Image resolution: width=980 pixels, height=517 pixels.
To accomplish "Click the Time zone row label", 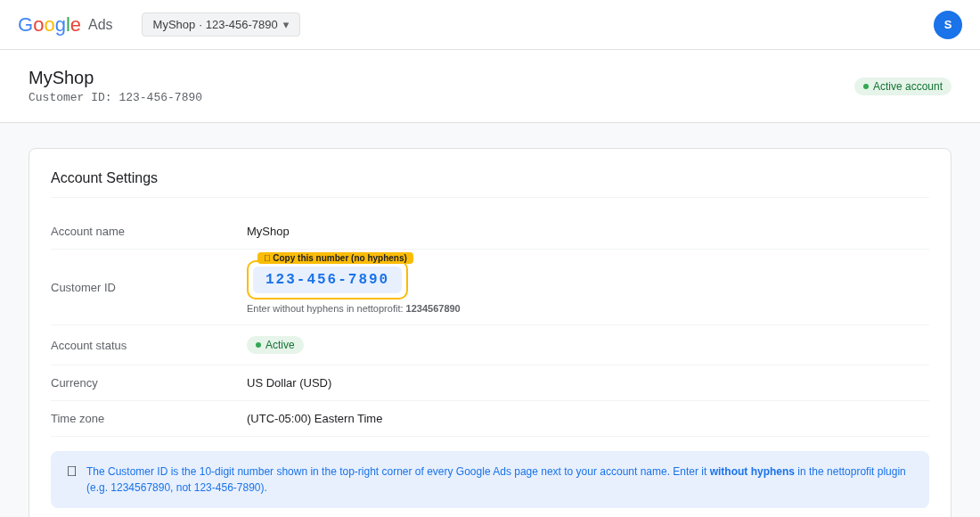I will pos(78,419).
